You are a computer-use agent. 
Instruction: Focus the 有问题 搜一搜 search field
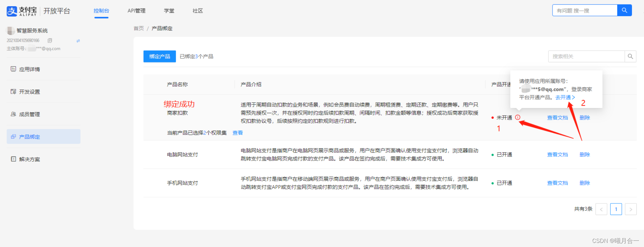click(585, 10)
